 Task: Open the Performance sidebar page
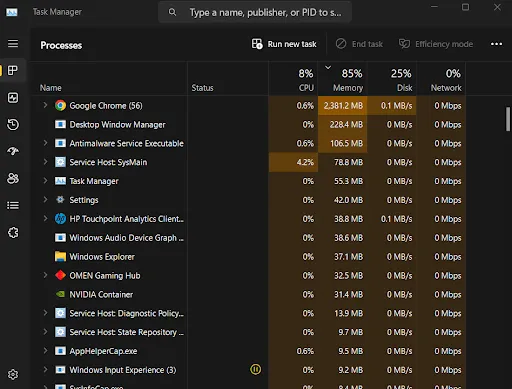pos(13,98)
